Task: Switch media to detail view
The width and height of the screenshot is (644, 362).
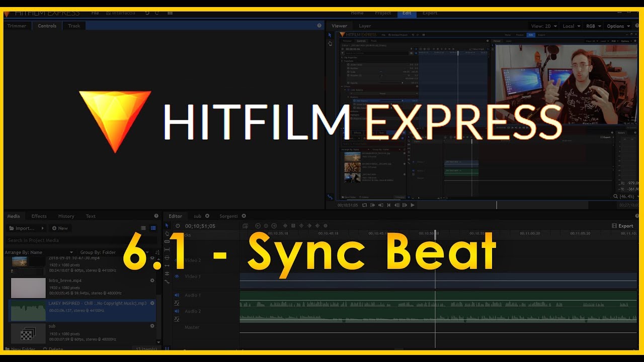Action: pyautogui.click(x=153, y=228)
